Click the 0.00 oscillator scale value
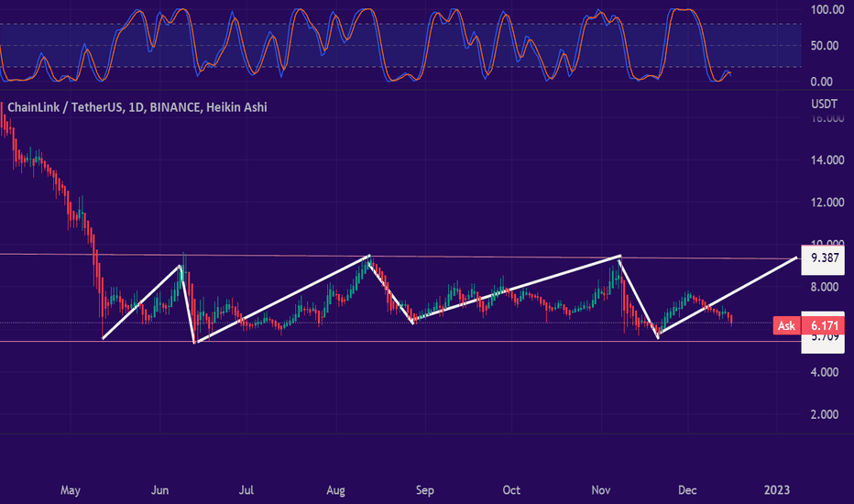Viewport: 854px width, 504px height. click(822, 82)
